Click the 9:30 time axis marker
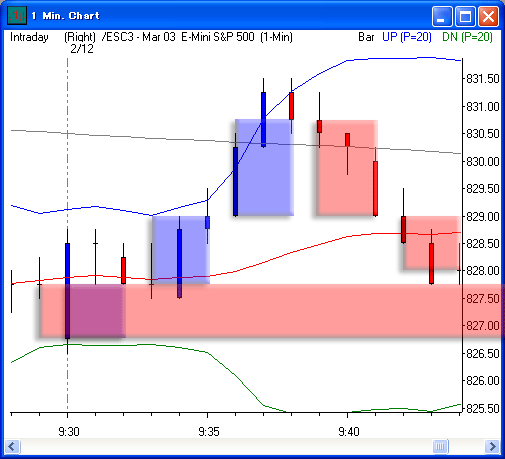 69,432
